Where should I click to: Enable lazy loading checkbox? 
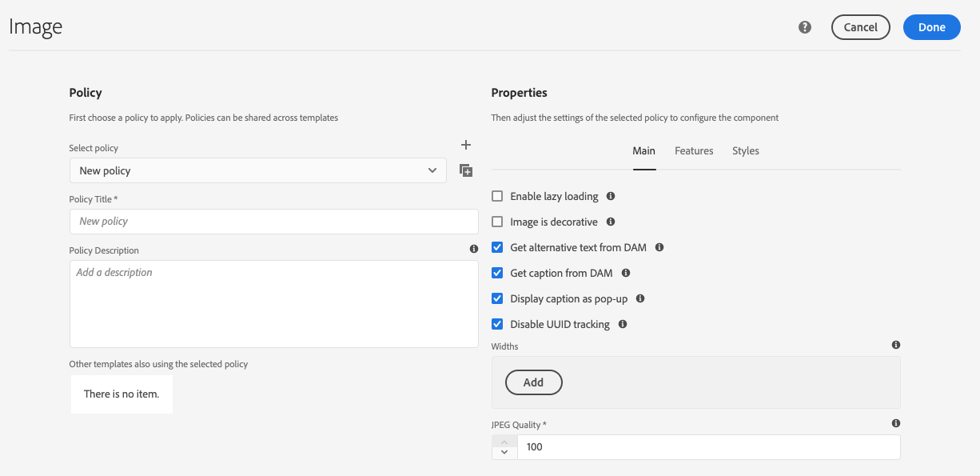(497, 196)
